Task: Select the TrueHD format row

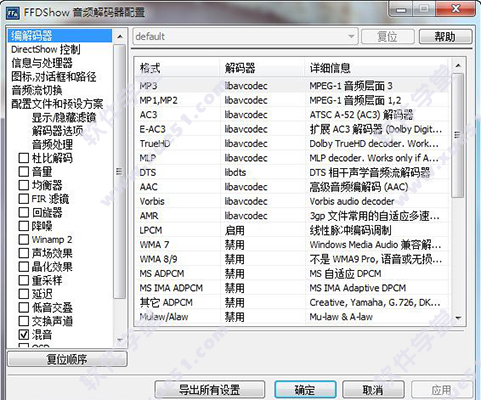Action: 292,143
